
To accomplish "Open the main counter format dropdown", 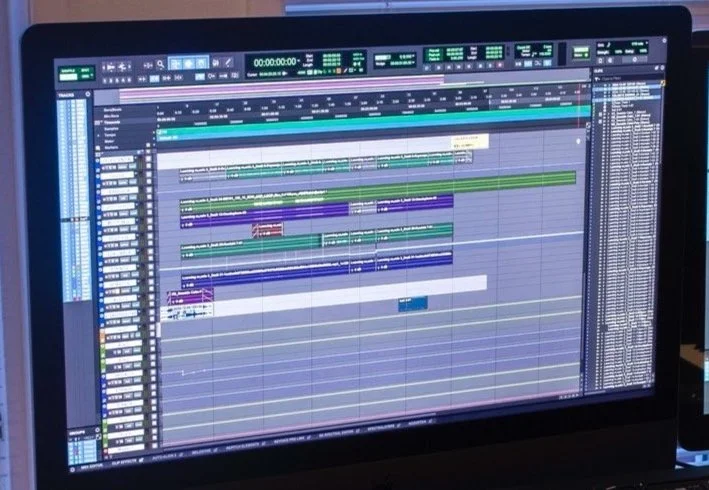I will click(298, 61).
